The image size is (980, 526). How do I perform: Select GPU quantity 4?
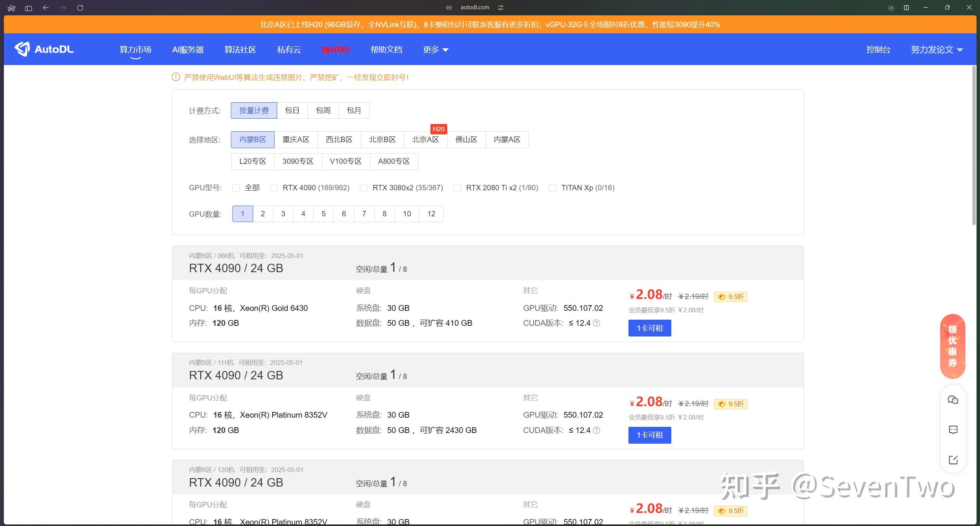click(x=303, y=214)
